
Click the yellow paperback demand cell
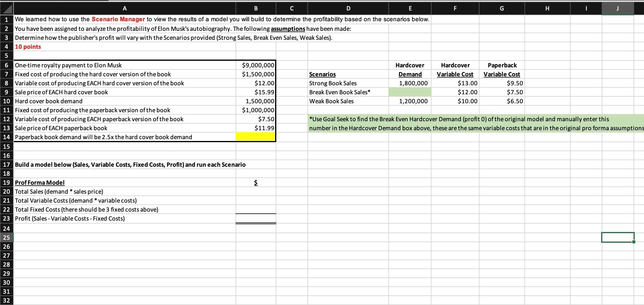click(x=255, y=137)
